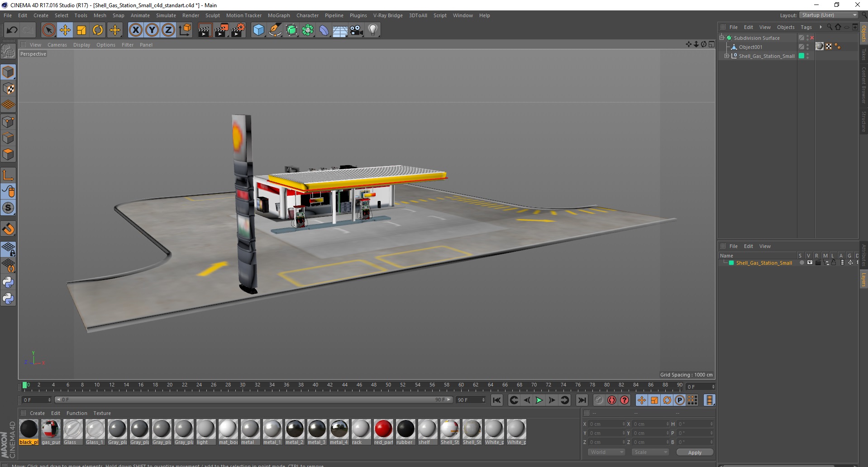Expand the Shell_Gas_Station_Small object
This screenshot has height=467, width=868.
click(727, 56)
